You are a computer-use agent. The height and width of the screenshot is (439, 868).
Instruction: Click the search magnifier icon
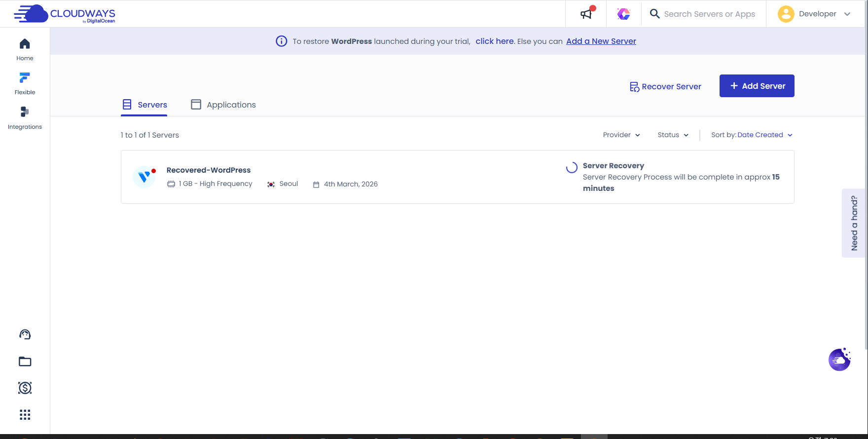(x=654, y=14)
